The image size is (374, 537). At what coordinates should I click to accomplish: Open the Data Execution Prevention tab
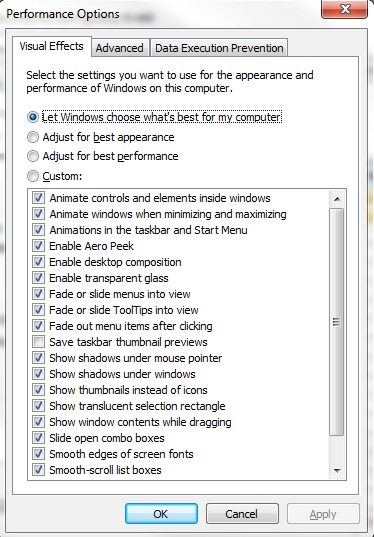coord(219,48)
